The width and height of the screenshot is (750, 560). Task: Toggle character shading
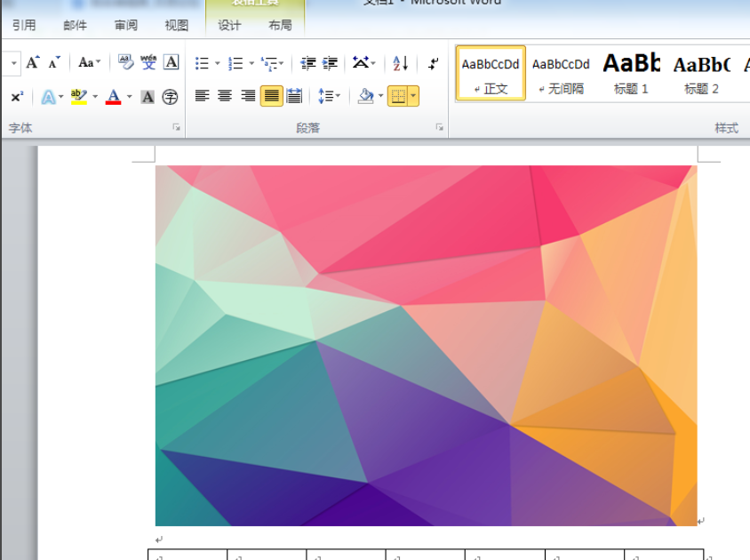(148, 97)
